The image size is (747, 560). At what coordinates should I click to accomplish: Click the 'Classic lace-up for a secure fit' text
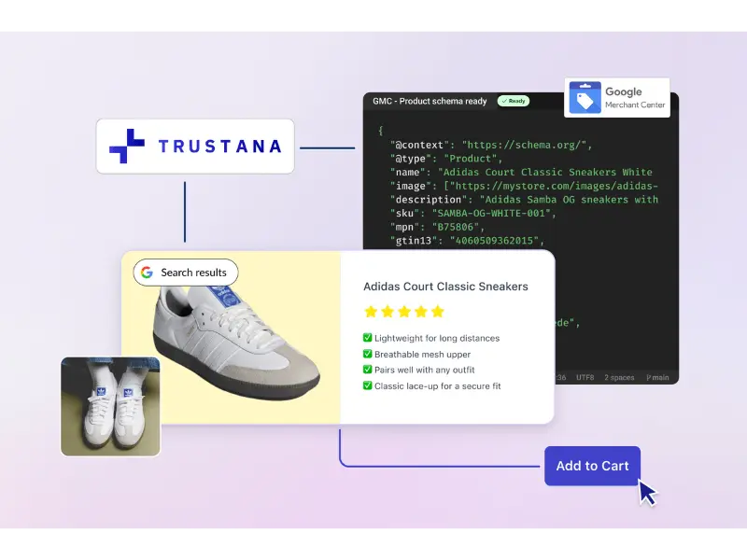[x=437, y=386]
